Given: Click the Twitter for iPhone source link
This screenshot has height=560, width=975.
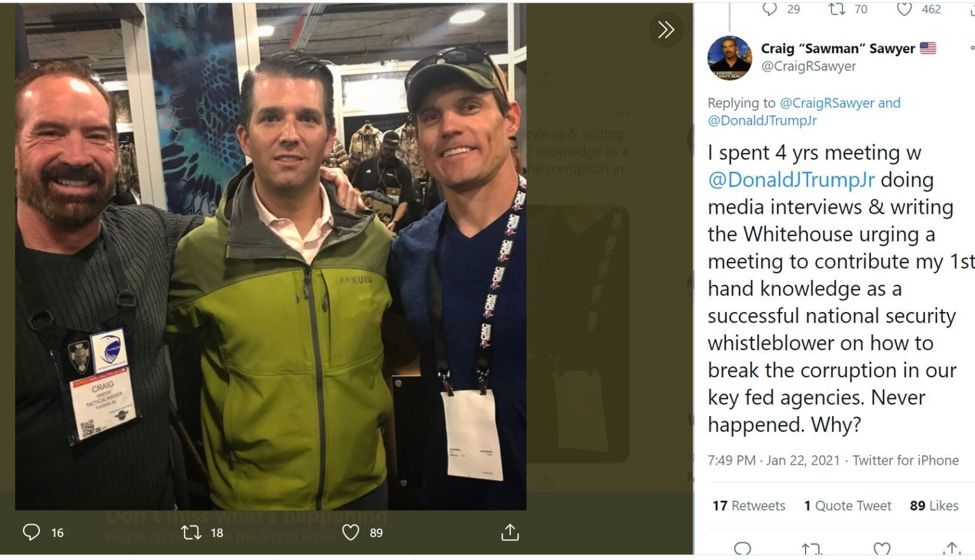Looking at the screenshot, I should tap(905, 460).
